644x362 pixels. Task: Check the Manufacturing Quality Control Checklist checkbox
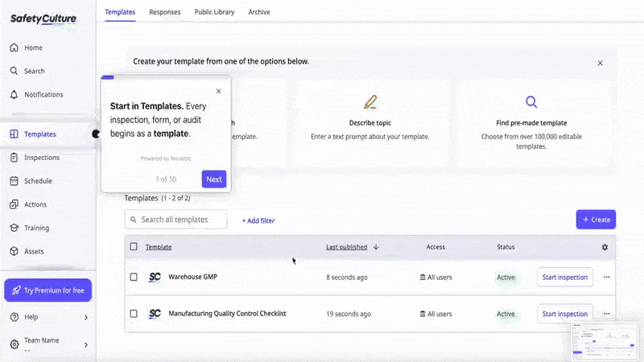[134, 314]
